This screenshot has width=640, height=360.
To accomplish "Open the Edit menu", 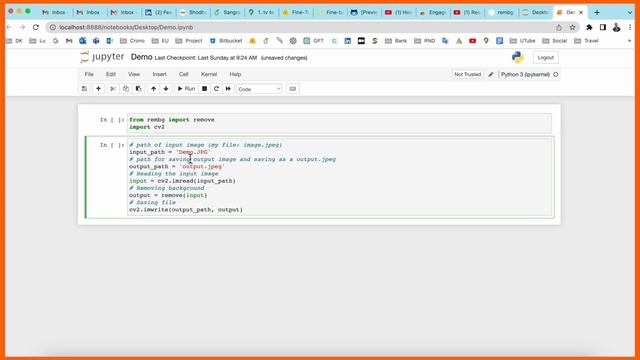I will coord(111,74).
